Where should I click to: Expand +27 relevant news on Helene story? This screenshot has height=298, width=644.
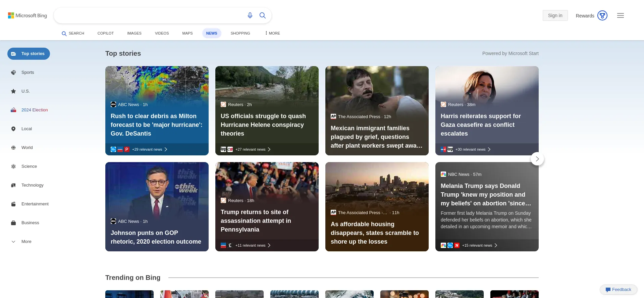click(x=253, y=149)
